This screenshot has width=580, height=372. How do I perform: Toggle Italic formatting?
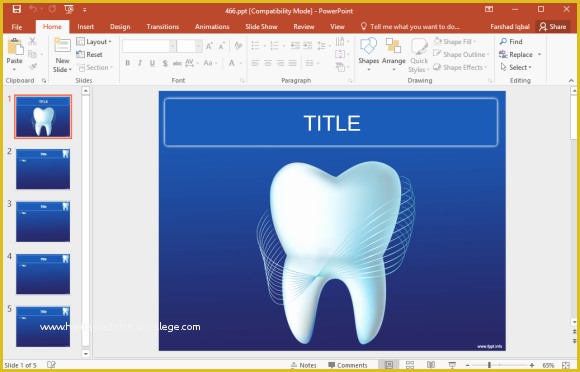[140, 63]
